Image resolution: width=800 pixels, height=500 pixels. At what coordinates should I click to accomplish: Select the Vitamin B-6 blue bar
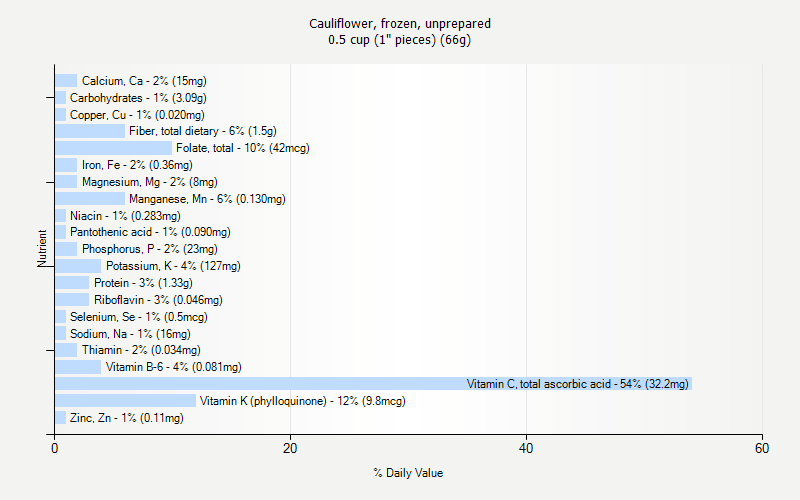pyautogui.click(x=79, y=367)
